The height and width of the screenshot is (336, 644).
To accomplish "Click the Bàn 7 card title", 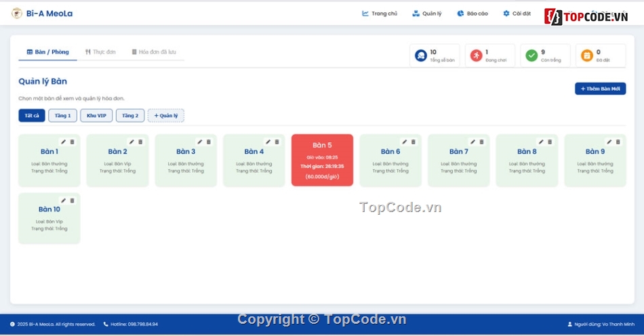I will [x=459, y=151].
